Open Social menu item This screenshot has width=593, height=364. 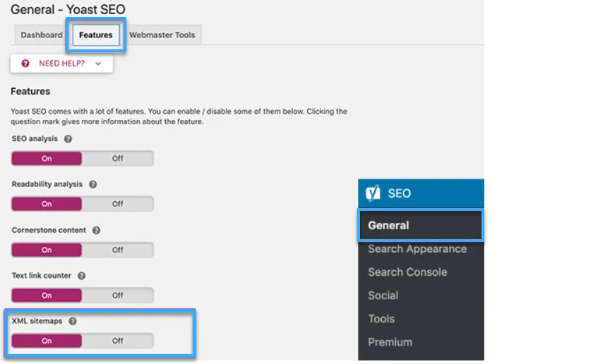[x=383, y=295]
